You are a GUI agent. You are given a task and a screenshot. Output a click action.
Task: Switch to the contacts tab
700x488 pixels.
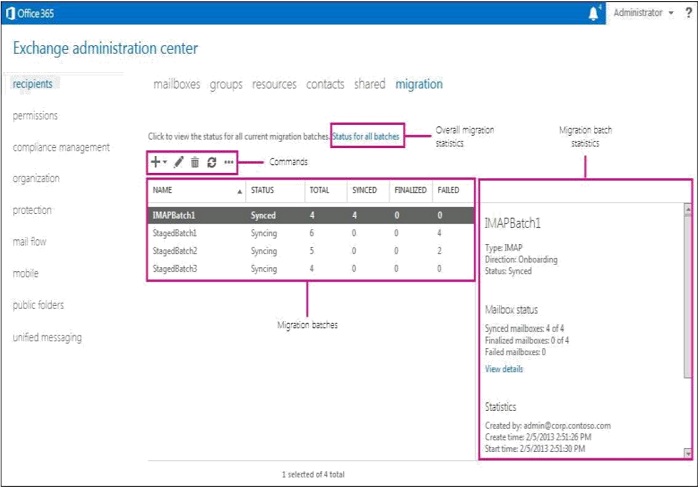325,84
